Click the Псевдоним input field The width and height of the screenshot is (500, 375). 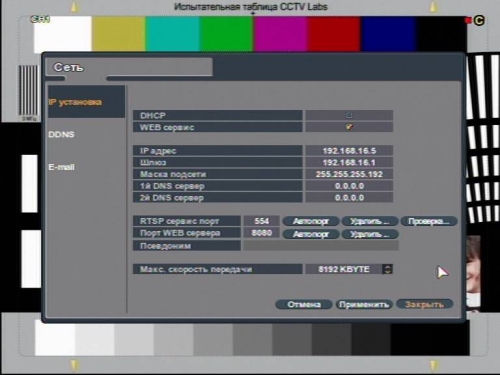click(321, 246)
